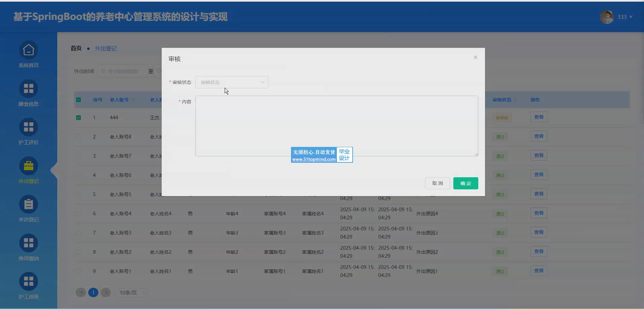Click the 外出登记 briefcase icon
Screen dimensions: 644x310
point(29,166)
